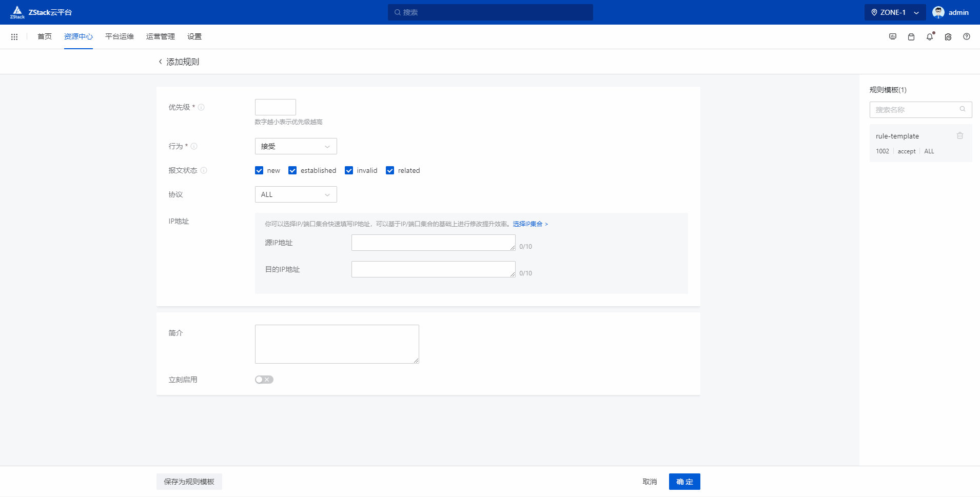Click the info icon next to 优先级
Image resolution: width=980 pixels, height=497 pixels.
point(201,107)
